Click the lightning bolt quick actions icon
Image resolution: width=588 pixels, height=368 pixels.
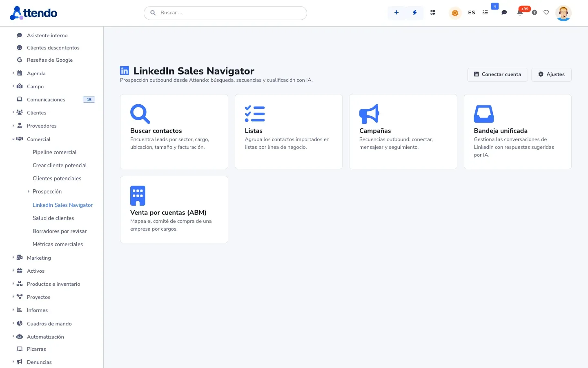point(414,13)
